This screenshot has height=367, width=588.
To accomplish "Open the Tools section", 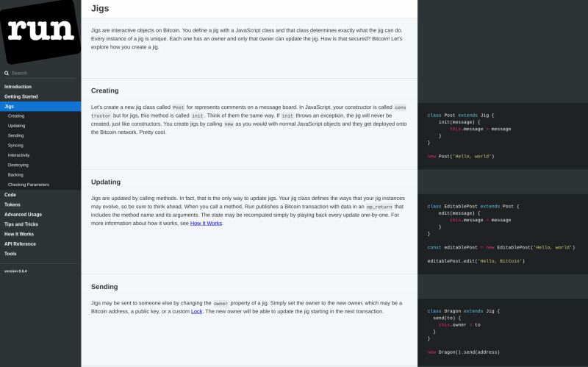I will pyautogui.click(x=10, y=254).
